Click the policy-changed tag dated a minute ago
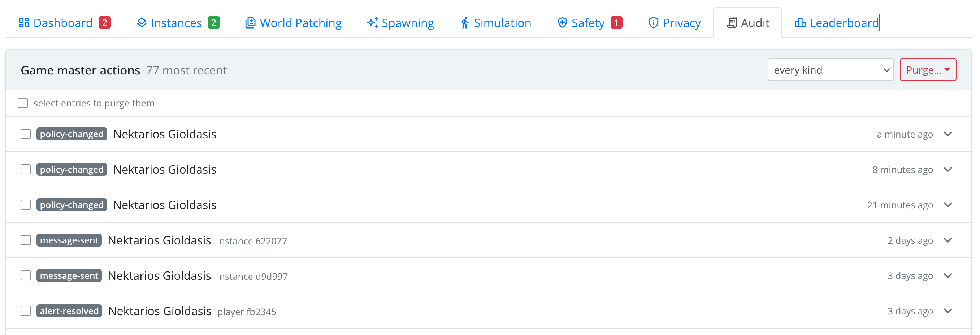 click(x=72, y=134)
